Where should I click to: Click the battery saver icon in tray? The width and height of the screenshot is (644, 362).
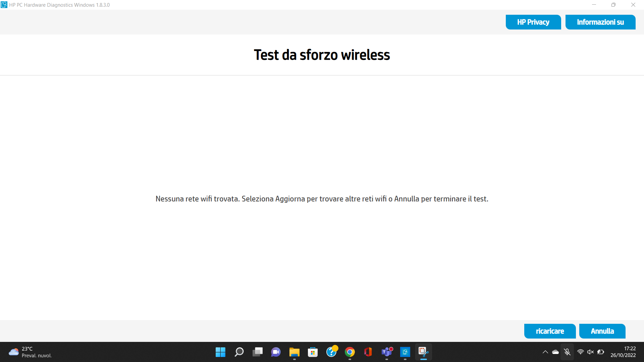601,352
